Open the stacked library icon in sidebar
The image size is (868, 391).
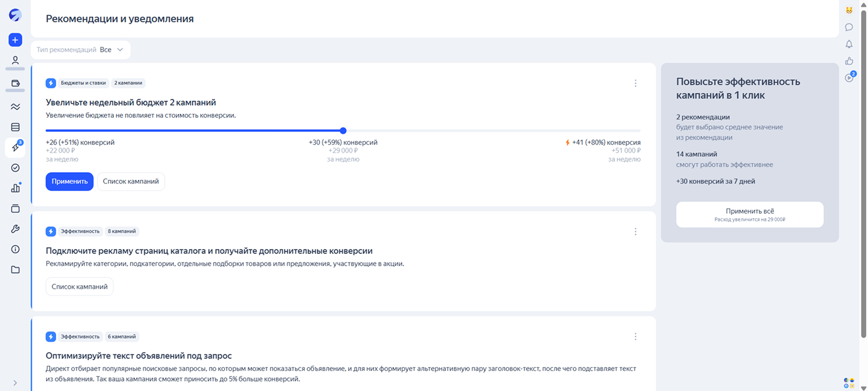coord(15,208)
